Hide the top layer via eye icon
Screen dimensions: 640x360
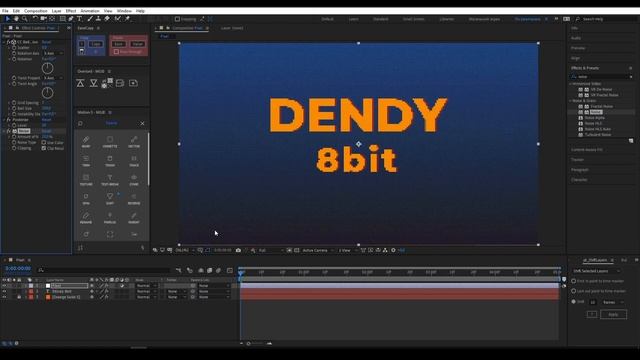pos(4,286)
